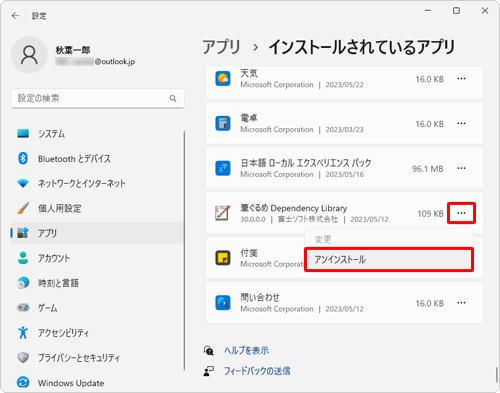
Task: Click the 天気 app icon
Action: [223, 79]
